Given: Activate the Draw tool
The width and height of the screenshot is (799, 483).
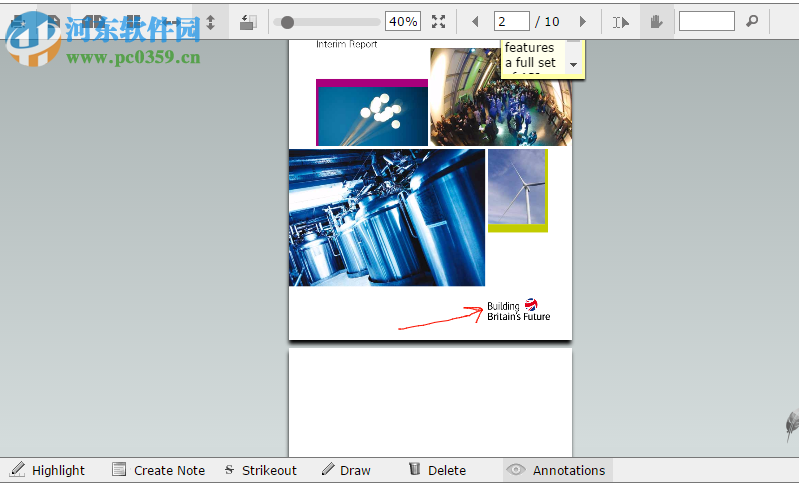Looking at the screenshot, I should (347, 470).
